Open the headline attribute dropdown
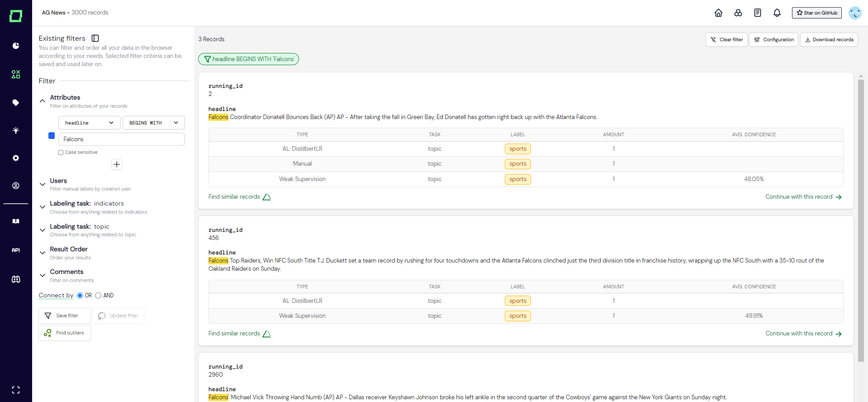 (x=90, y=123)
